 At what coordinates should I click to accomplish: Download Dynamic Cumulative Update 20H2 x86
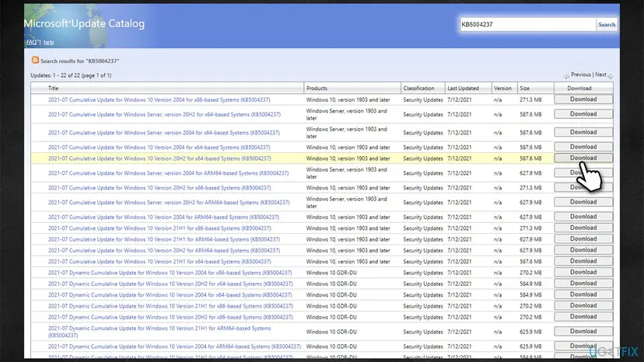click(x=583, y=316)
